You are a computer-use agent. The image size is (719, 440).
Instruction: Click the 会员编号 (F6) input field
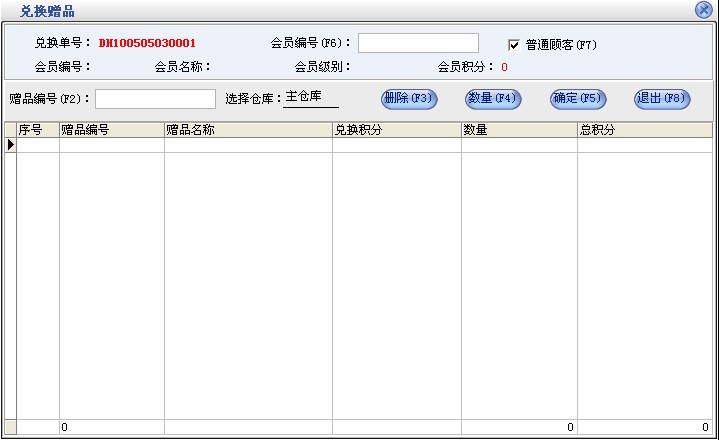tap(418, 43)
